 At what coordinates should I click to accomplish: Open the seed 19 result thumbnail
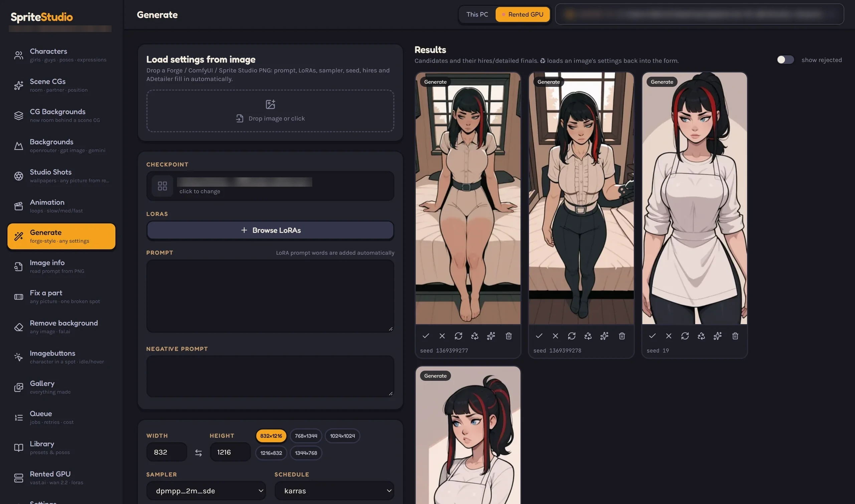click(694, 198)
